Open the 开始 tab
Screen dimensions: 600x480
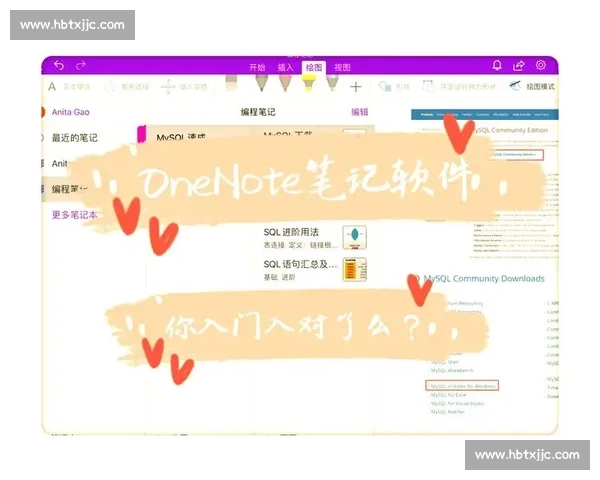(x=257, y=68)
